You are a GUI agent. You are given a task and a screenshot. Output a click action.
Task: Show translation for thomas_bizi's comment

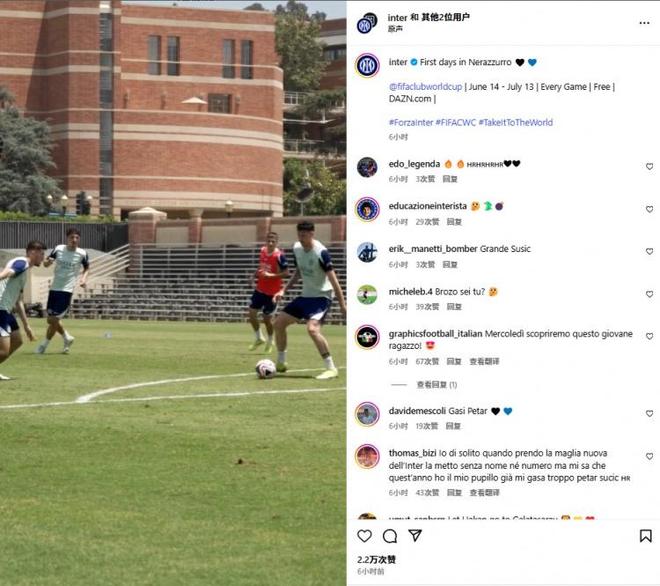(x=484, y=493)
